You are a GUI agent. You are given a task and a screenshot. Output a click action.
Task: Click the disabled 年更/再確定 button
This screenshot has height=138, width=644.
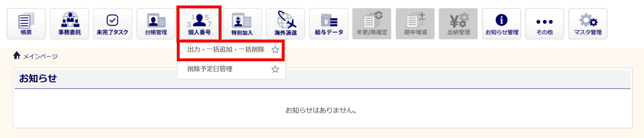[x=372, y=24]
